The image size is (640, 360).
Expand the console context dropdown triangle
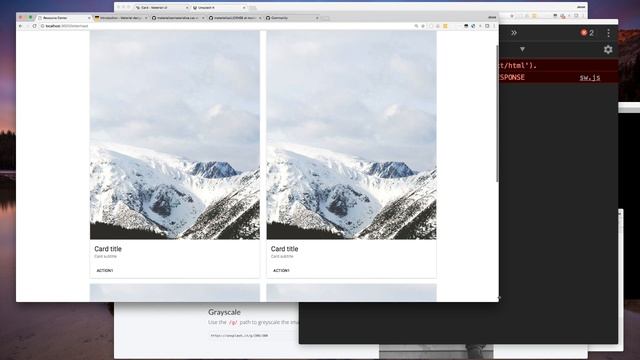point(522,49)
